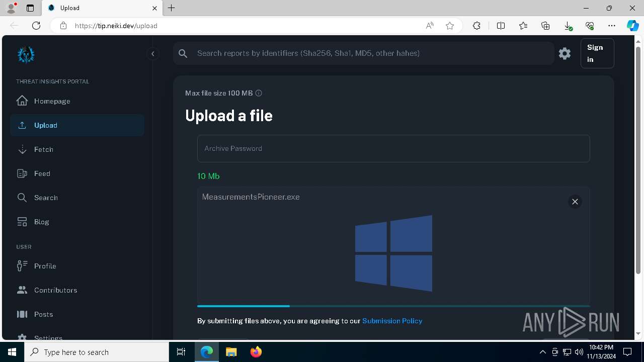This screenshot has width=644, height=362.
Task: Click the Windows logo file thumbnail
Action: point(393,253)
